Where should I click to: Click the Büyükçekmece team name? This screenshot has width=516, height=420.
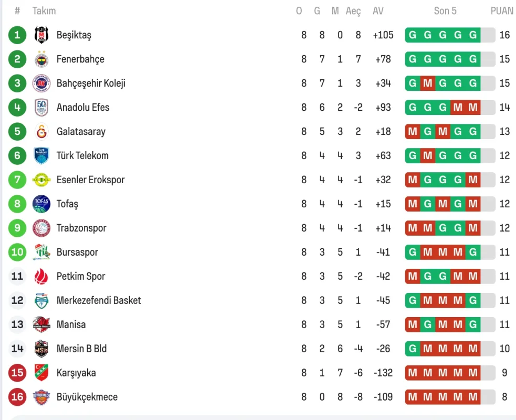(87, 397)
